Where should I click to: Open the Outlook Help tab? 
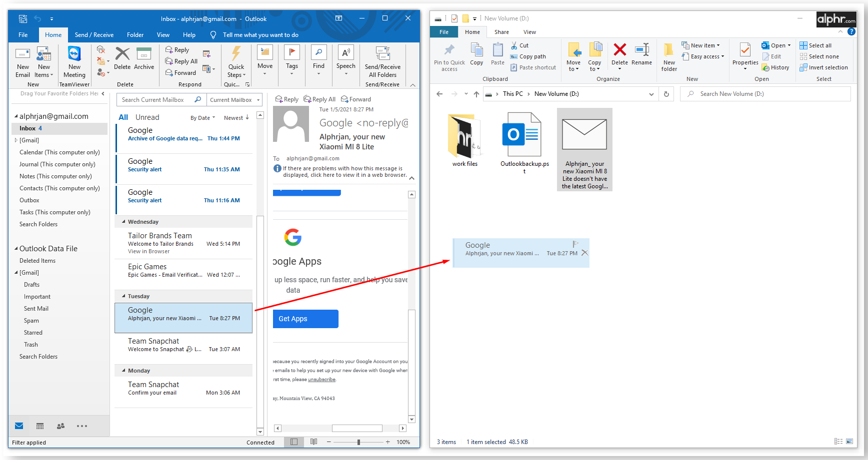coord(189,35)
